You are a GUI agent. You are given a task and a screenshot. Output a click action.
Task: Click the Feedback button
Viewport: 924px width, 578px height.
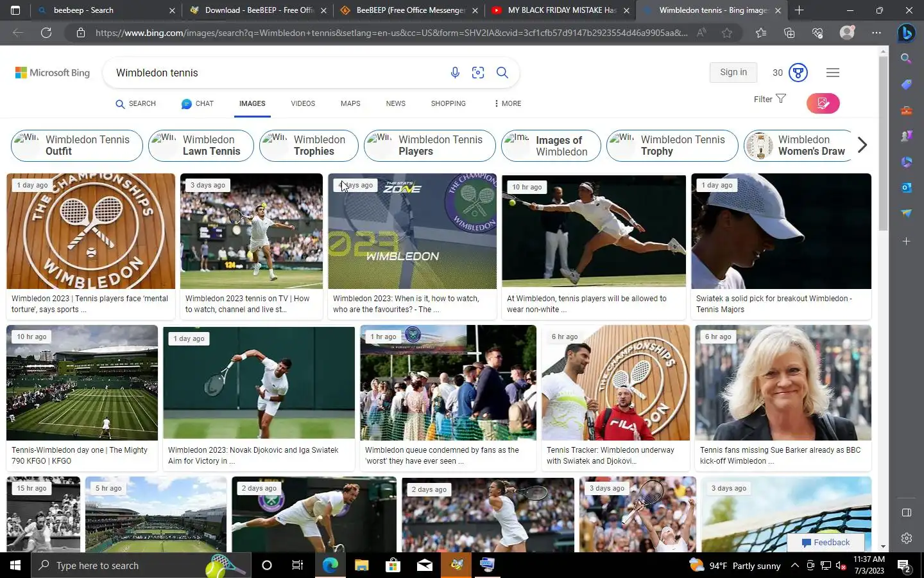click(826, 542)
